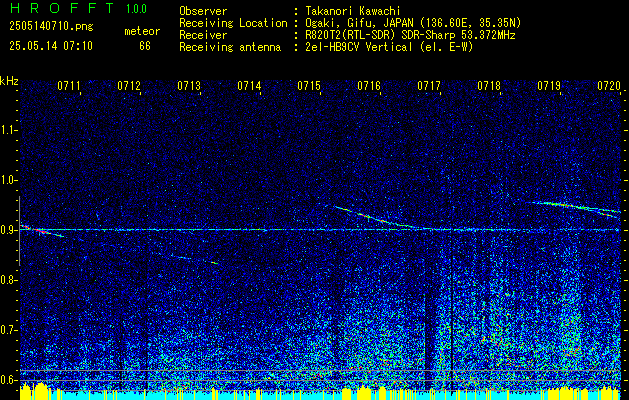Click the 0.9 kHz axis label
This screenshot has width=629, height=400.
[x=8, y=230]
